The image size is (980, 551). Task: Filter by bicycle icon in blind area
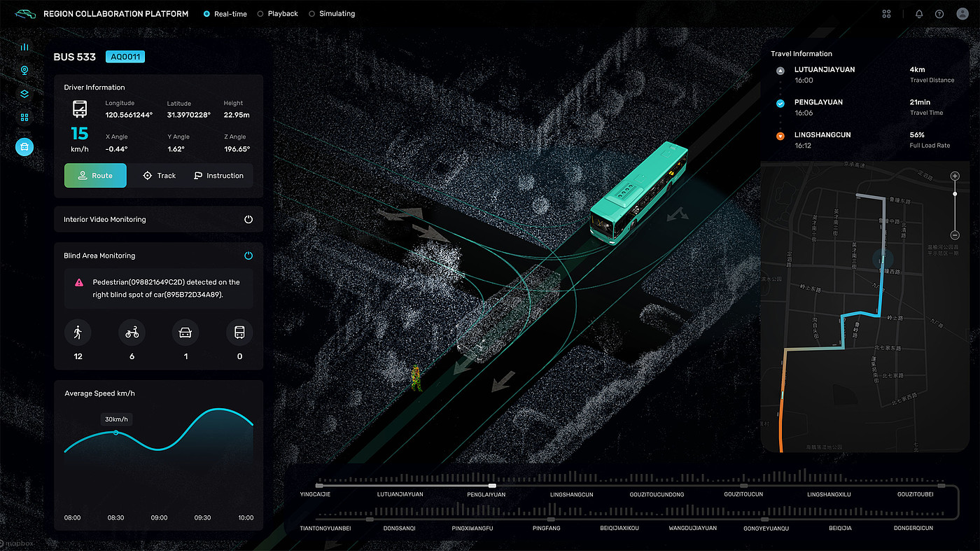[132, 333]
